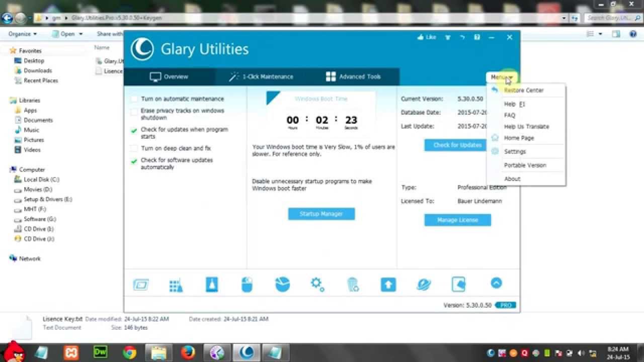Click the taskbar clock showing 8:24 AM
Image resolution: width=644 pixels, height=362 pixels.
(x=618, y=353)
